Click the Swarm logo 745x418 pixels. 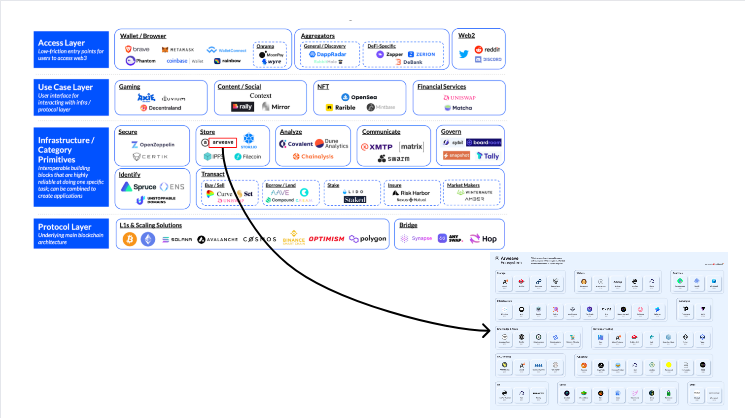pos(393,158)
